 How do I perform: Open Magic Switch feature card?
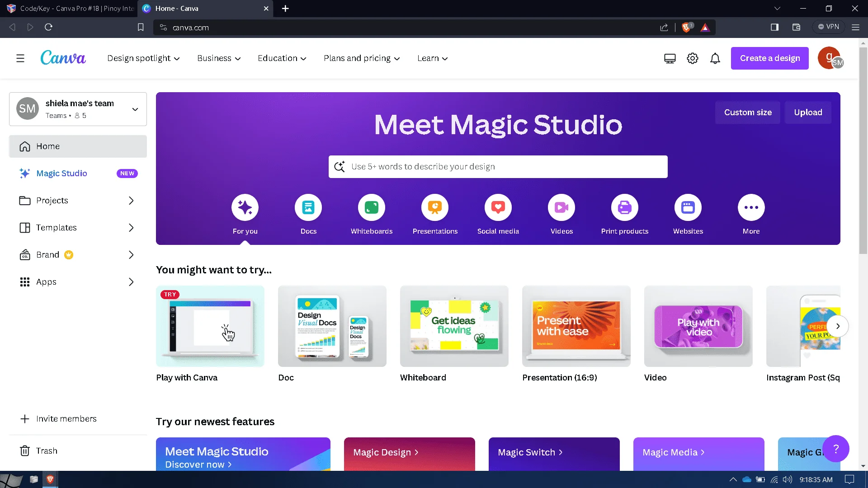coord(554,454)
